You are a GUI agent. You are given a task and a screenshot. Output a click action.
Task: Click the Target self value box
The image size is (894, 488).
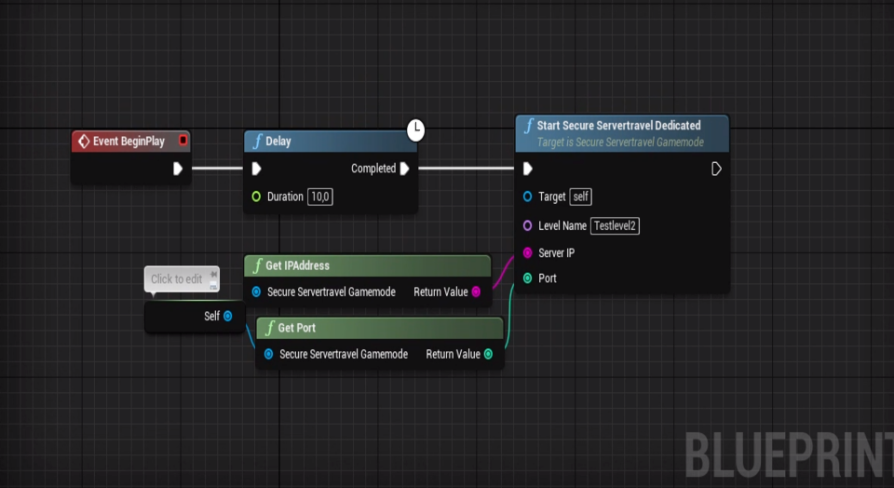[580, 197]
